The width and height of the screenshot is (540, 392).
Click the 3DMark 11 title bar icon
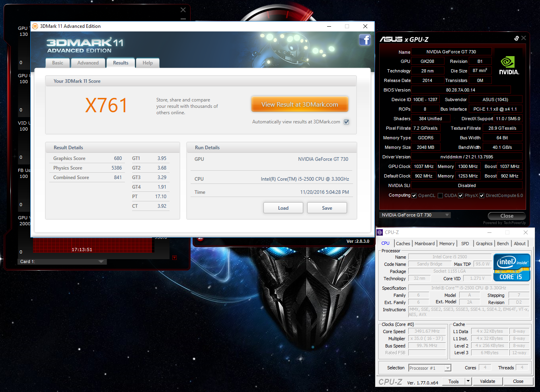tap(35, 26)
